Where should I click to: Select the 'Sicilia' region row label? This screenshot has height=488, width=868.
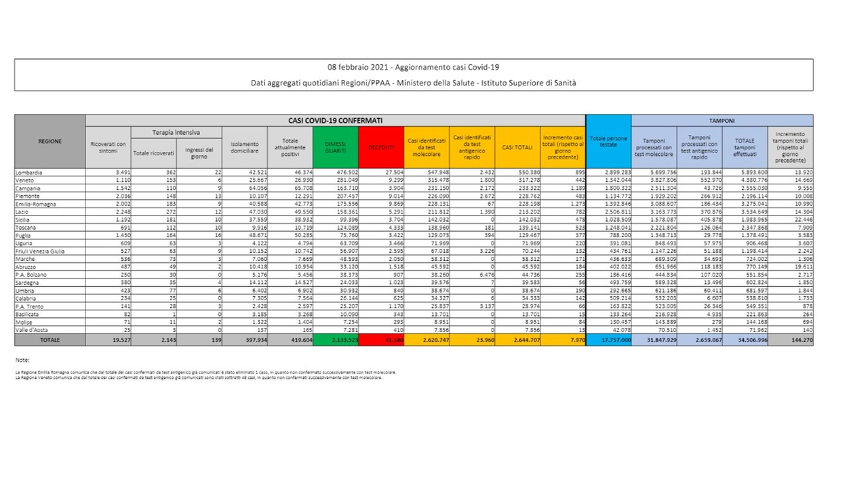coord(23,219)
